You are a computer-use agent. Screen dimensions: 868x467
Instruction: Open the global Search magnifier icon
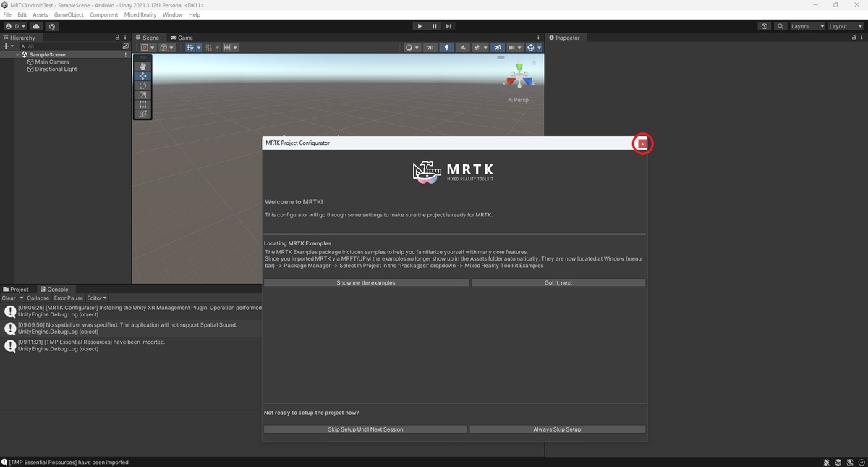[780, 26]
